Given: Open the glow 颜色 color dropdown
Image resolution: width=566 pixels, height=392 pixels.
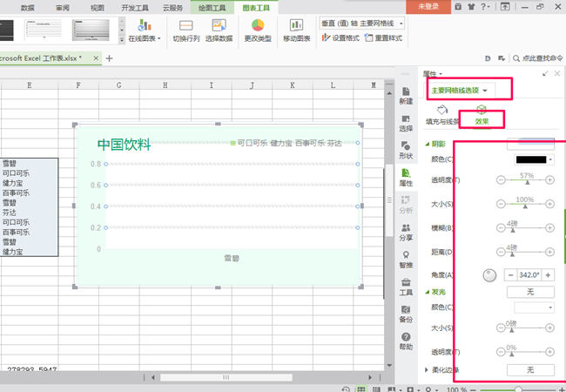Looking at the screenshot, I should [x=535, y=308].
